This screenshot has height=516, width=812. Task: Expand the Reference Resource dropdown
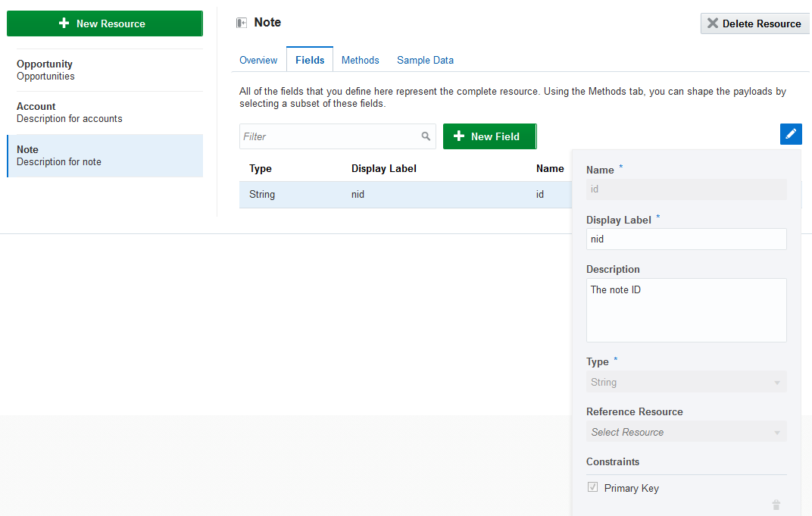click(x=686, y=432)
